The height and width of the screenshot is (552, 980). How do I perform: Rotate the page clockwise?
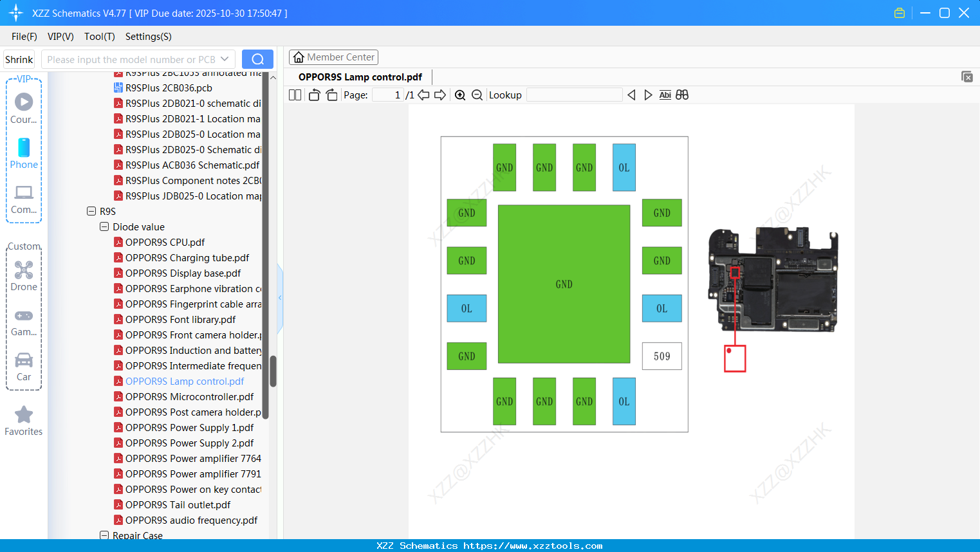pyautogui.click(x=331, y=95)
